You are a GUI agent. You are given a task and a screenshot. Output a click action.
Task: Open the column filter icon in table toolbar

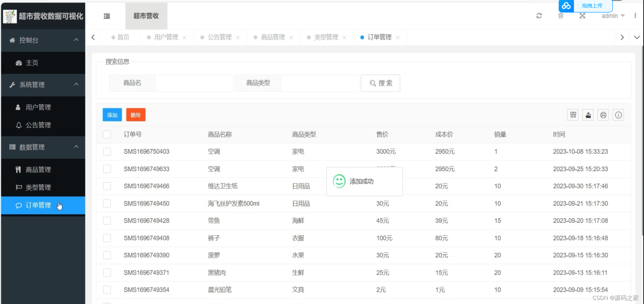573,115
